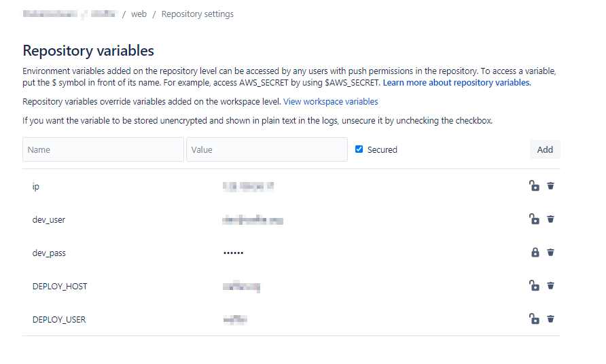Delete the dev_pass variable

click(550, 253)
